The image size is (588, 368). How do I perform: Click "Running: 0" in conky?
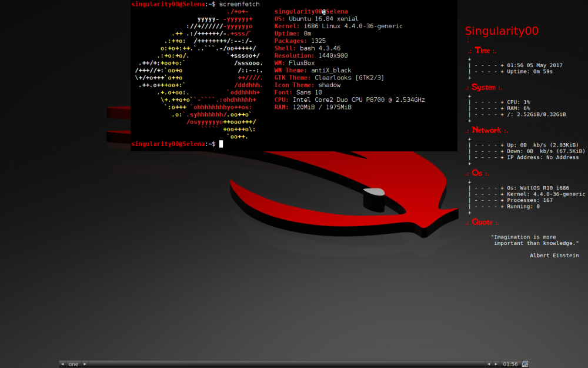[523, 207]
